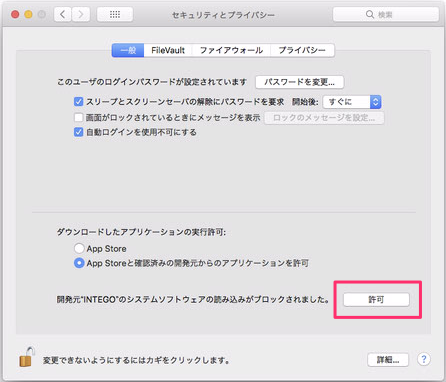The height and width of the screenshot is (382, 446).
Task: Click the 開始後: label
Action: (x=305, y=102)
